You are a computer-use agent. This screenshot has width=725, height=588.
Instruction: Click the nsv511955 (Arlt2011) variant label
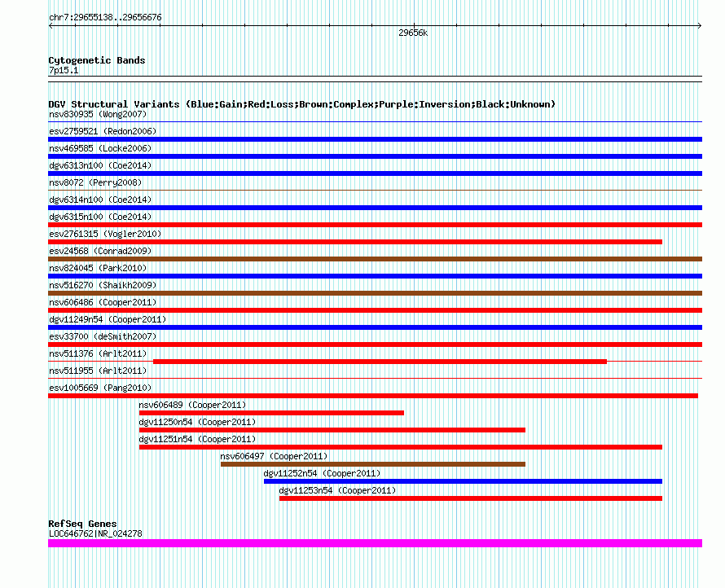[x=98, y=371]
